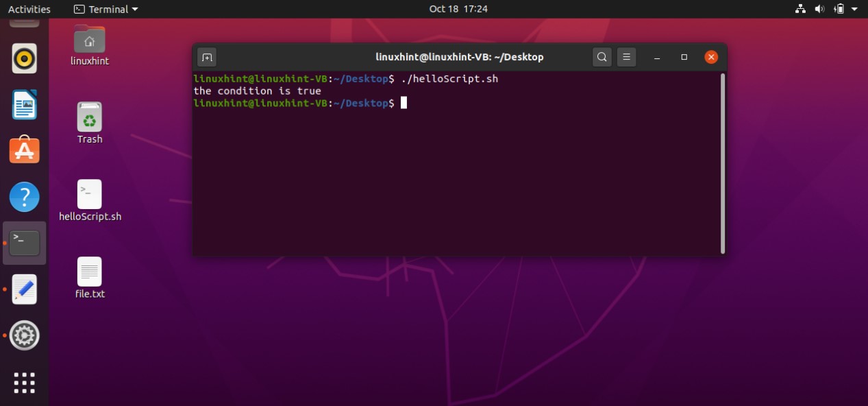
Task: Open Text Editor from the dock
Action: [25, 289]
